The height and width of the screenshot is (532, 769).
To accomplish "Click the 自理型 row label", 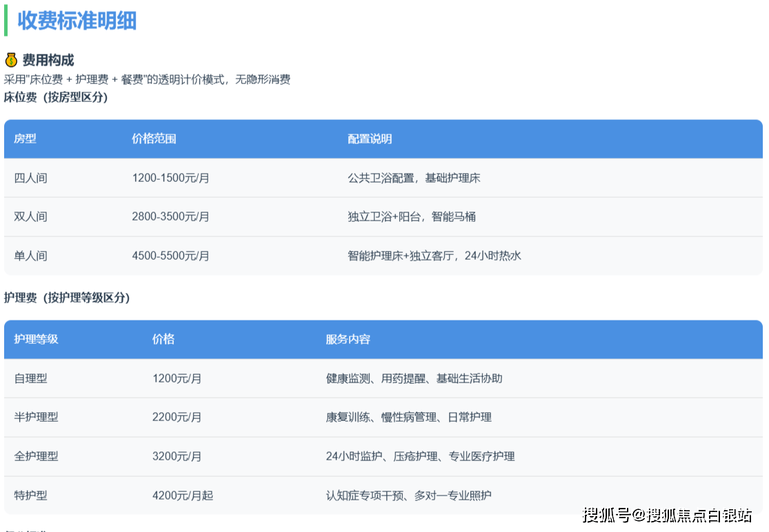I will [30, 378].
